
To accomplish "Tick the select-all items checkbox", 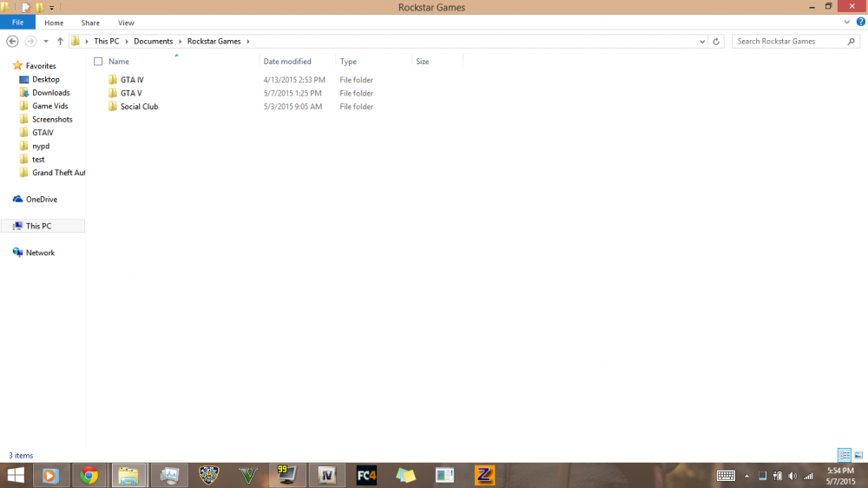I will click(98, 62).
